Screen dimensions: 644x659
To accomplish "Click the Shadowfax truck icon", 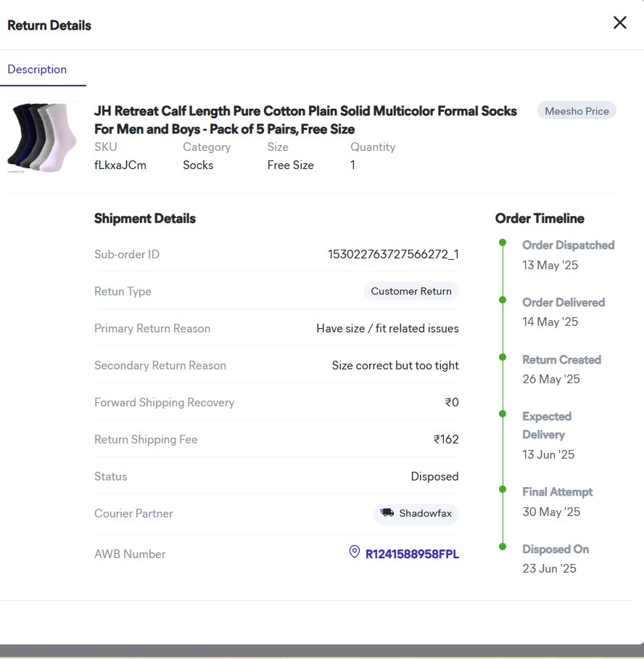I will pyautogui.click(x=387, y=512).
